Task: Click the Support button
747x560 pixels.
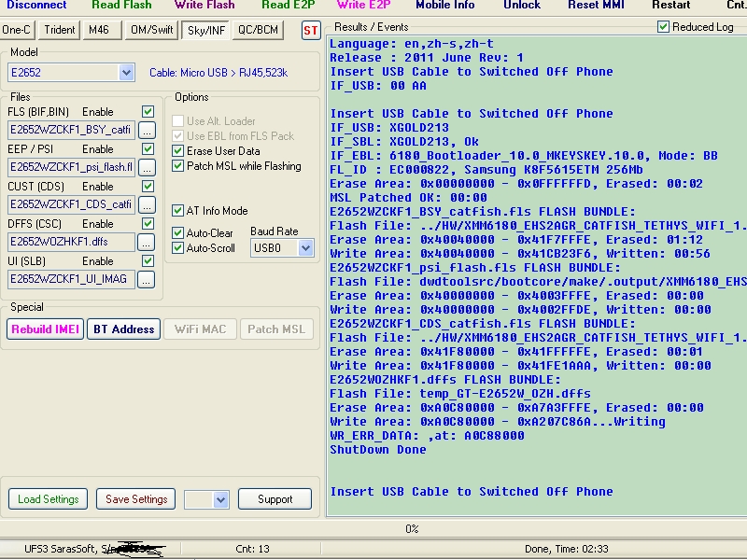Action: 275,499
